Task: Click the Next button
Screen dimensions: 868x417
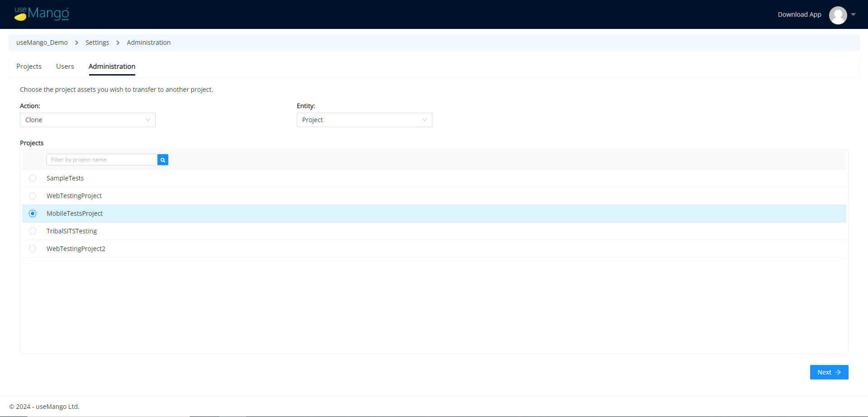Action: pyautogui.click(x=829, y=372)
